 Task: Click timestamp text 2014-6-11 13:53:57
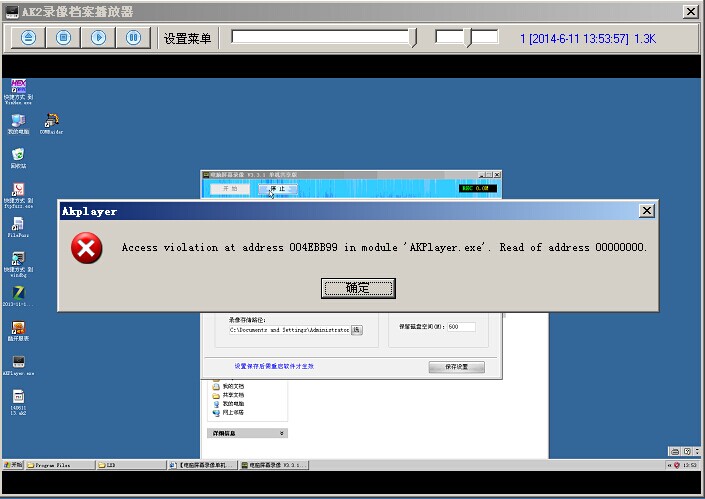tap(579, 39)
